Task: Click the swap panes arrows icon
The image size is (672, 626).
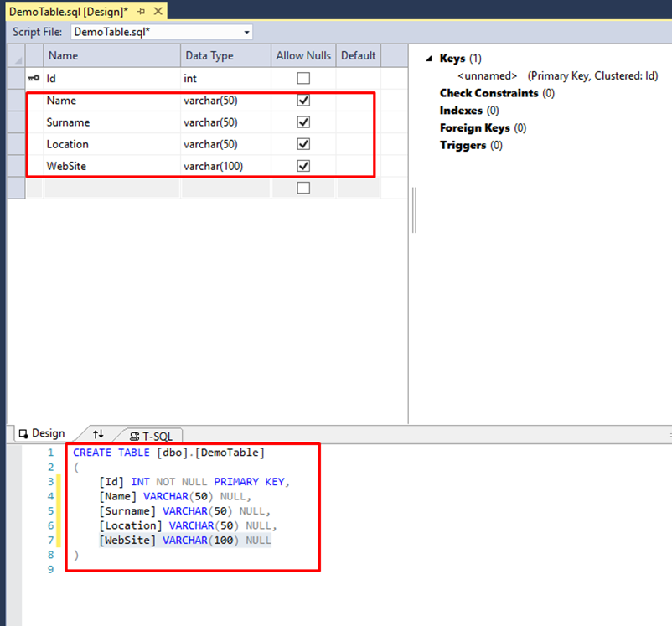Action: coord(99,434)
